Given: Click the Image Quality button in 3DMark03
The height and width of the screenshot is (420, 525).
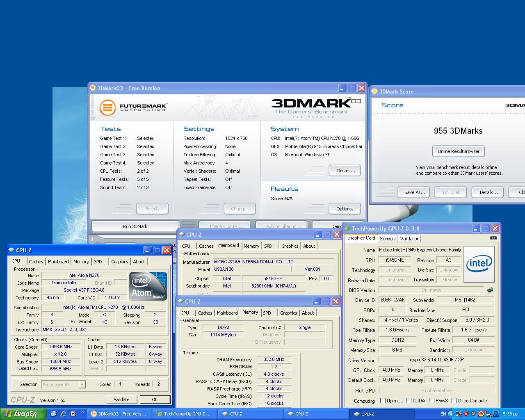Looking at the screenshot, I should click(x=225, y=226).
